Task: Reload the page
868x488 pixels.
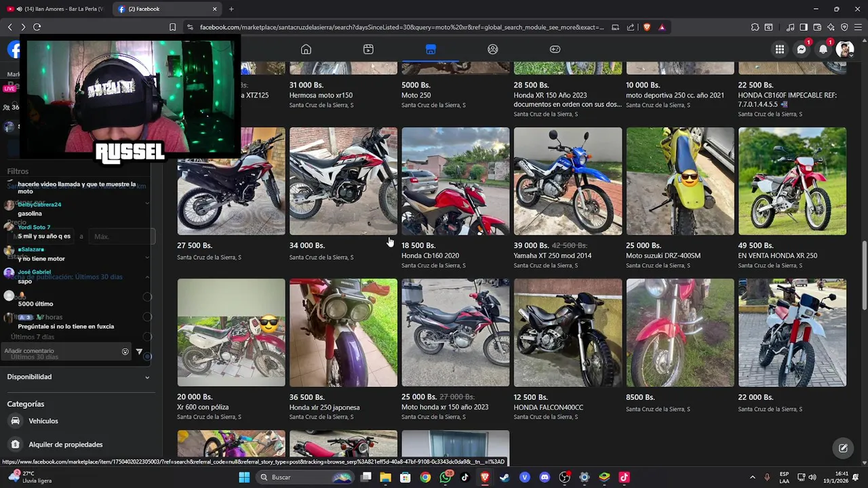Action: click(37, 27)
